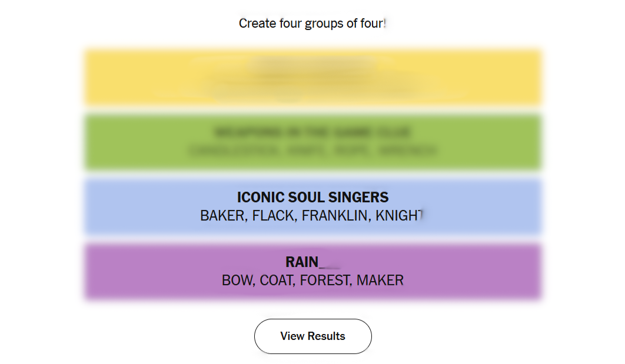Image resolution: width=625 pixels, height=364 pixels.
Task: Click the blurred word list in yellow card
Action: (x=312, y=87)
